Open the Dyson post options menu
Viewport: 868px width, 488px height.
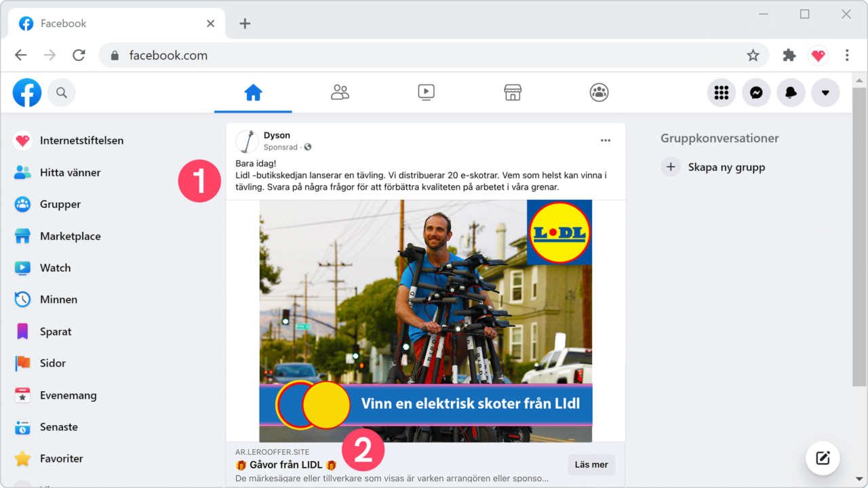pyautogui.click(x=606, y=141)
